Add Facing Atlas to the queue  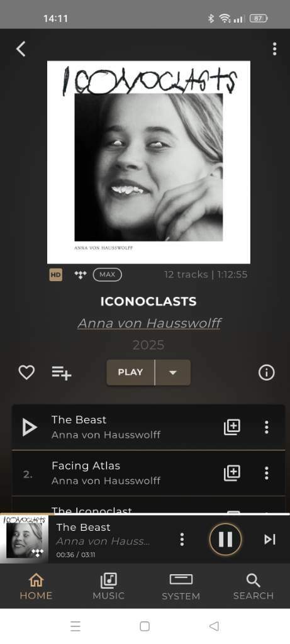pyautogui.click(x=232, y=473)
